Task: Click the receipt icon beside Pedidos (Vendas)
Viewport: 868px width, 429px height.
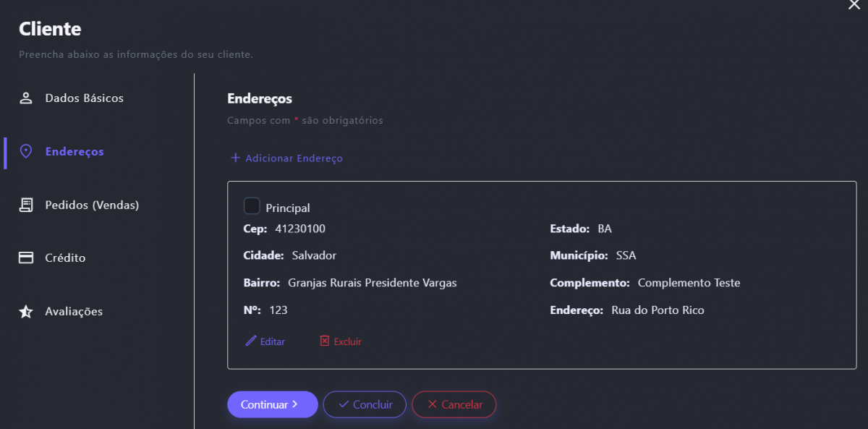Action: pos(26,205)
